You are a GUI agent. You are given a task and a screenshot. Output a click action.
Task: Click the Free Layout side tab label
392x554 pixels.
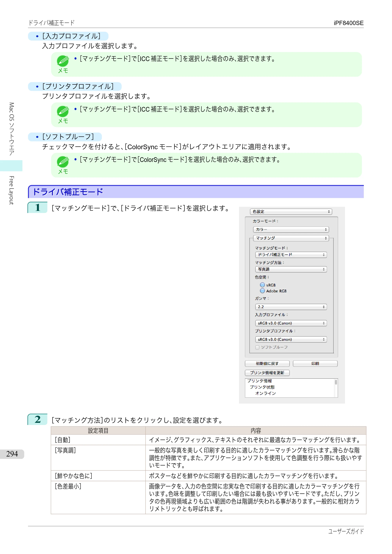pyautogui.click(x=11, y=190)
